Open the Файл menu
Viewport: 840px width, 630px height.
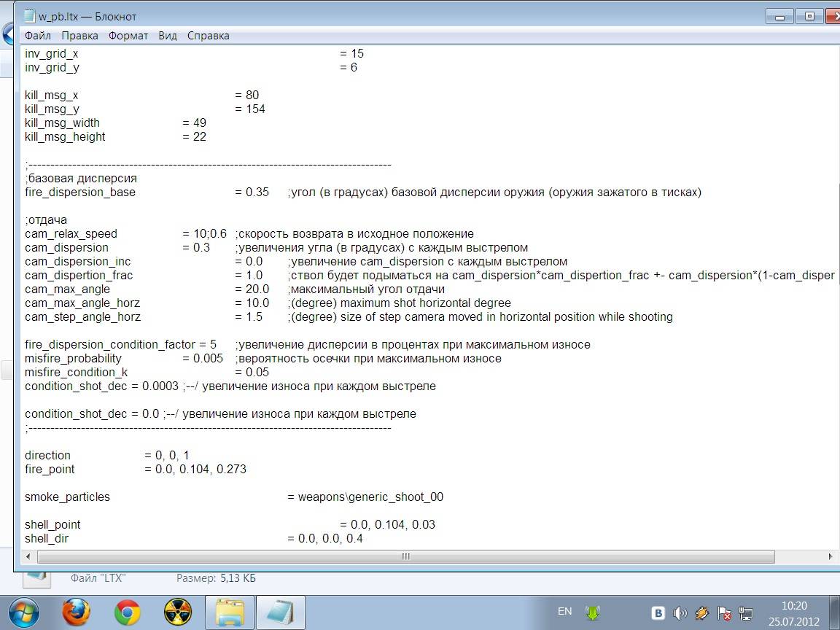37,36
